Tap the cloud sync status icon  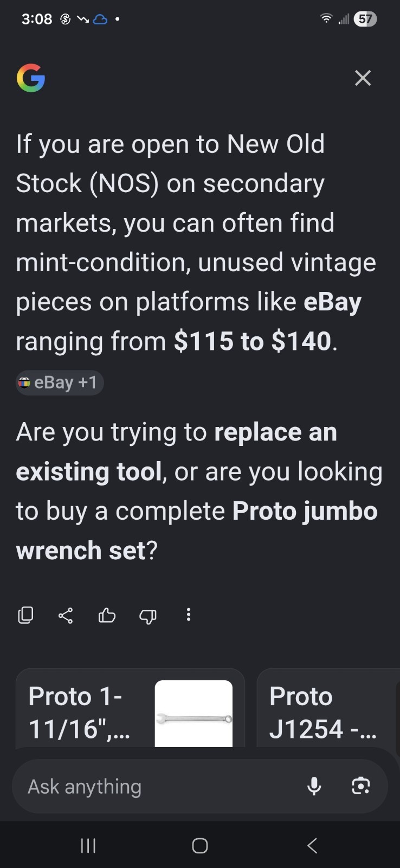[100, 20]
